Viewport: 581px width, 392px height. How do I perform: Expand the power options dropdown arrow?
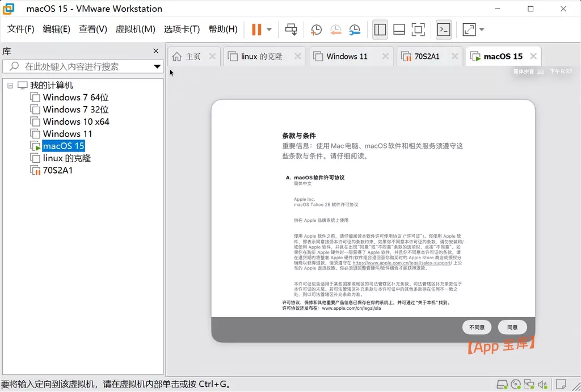270,29
